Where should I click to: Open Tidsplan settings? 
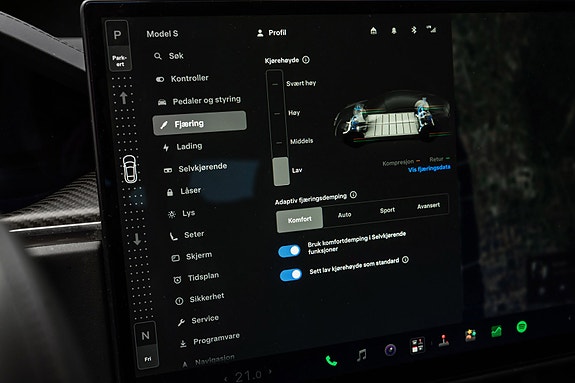196,278
